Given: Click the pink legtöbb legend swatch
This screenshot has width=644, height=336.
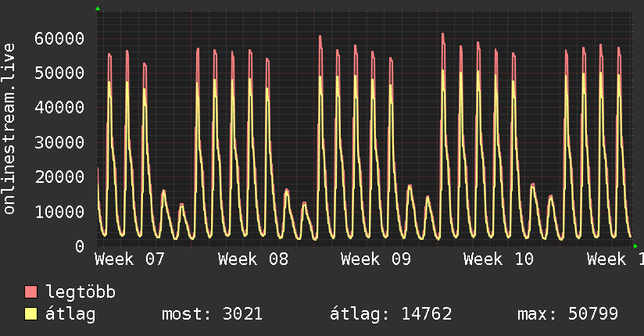Looking at the screenshot, I should pyautogui.click(x=30, y=291).
